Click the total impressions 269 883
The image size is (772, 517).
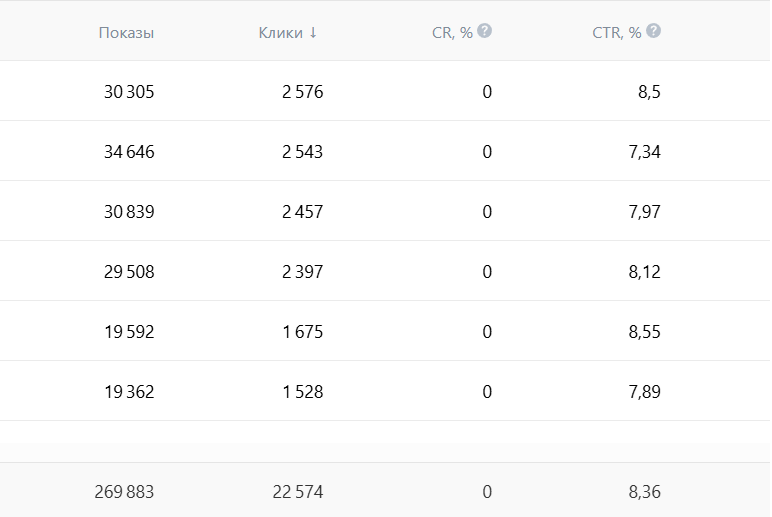(125, 492)
